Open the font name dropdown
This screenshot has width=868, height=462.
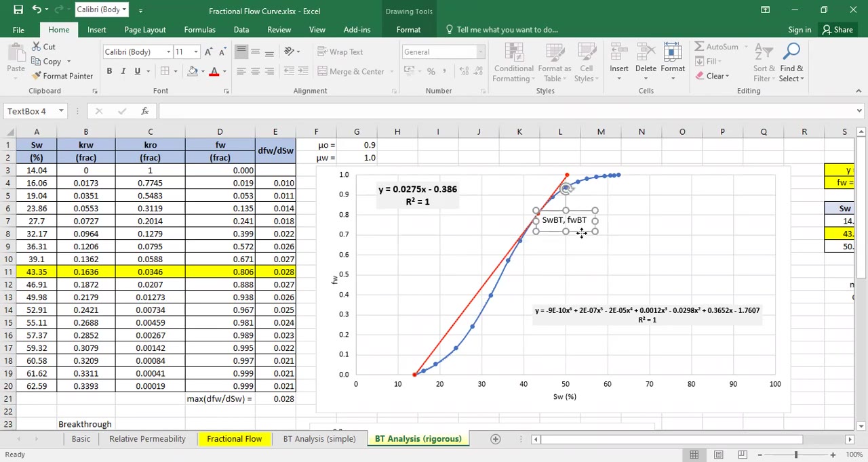[x=168, y=51]
